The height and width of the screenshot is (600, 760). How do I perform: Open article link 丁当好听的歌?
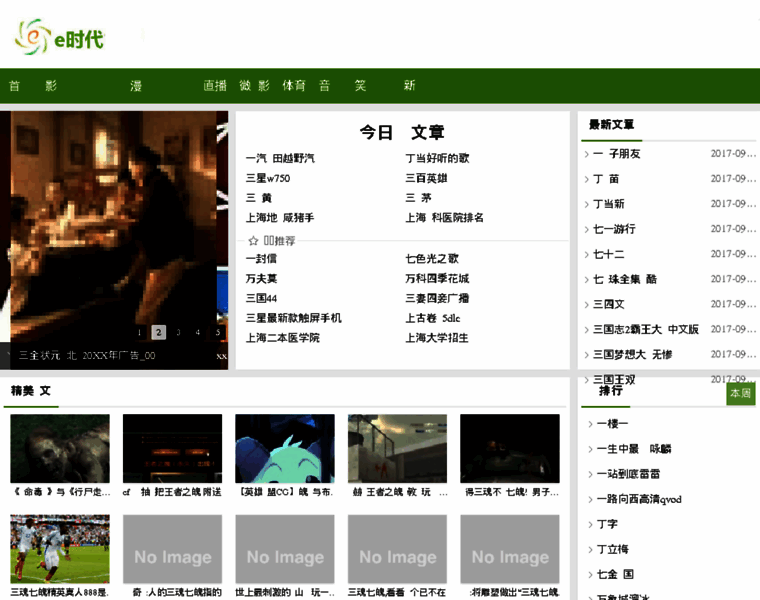pos(437,158)
